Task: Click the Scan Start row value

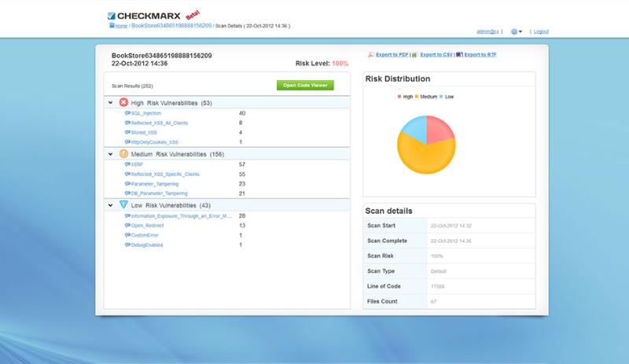Action: [451, 226]
